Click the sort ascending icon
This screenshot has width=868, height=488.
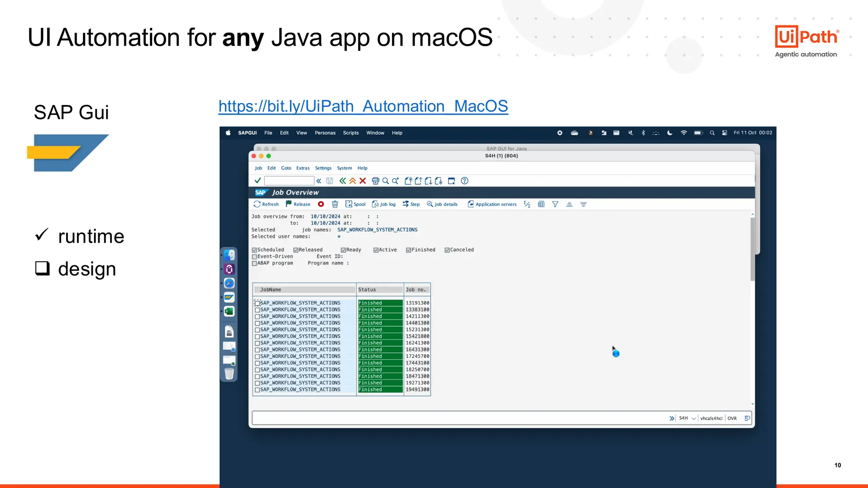(569, 204)
